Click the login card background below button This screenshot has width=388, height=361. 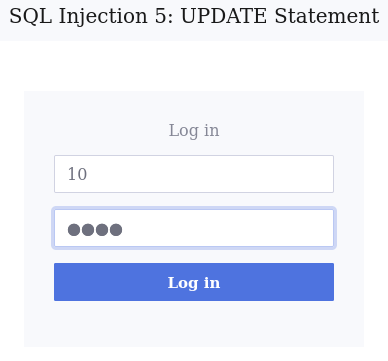pos(194,323)
